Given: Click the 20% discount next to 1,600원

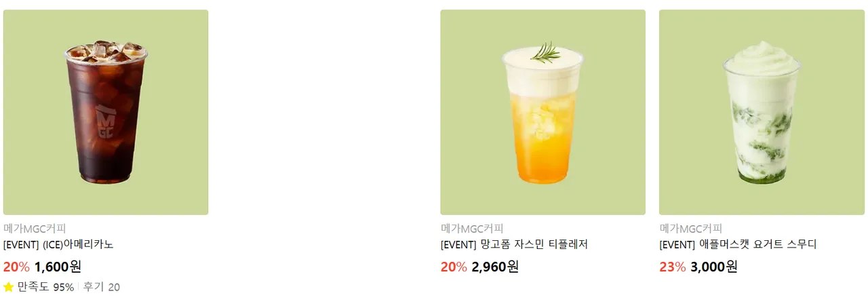Looking at the screenshot, I should tap(16, 267).
